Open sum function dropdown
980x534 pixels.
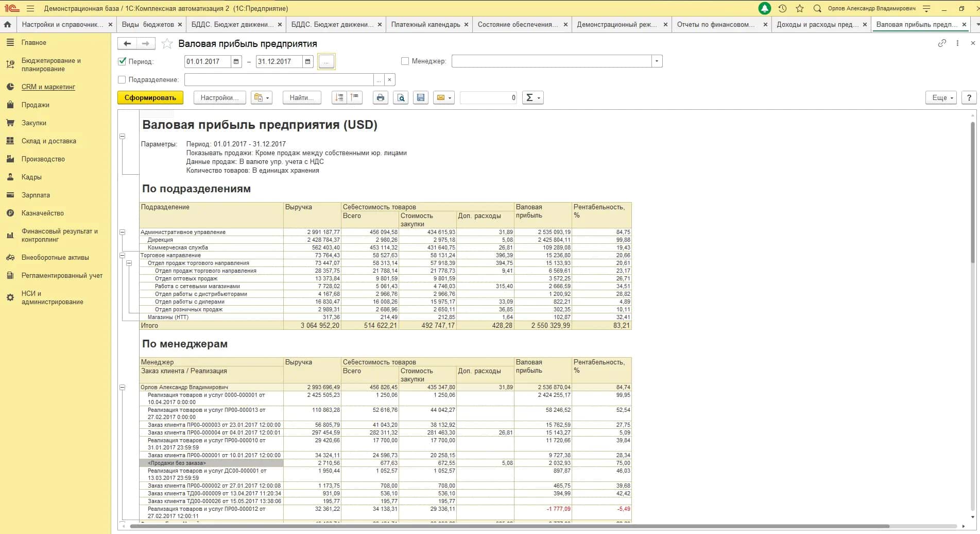pyautogui.click(x=533, y=97)
